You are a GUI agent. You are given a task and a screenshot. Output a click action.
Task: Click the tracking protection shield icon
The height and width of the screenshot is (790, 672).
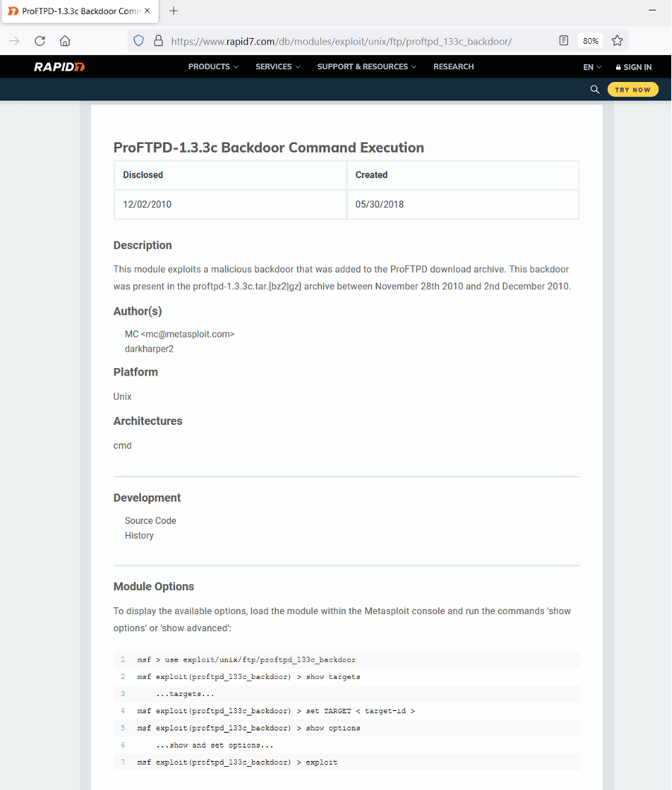pos(138,41)
